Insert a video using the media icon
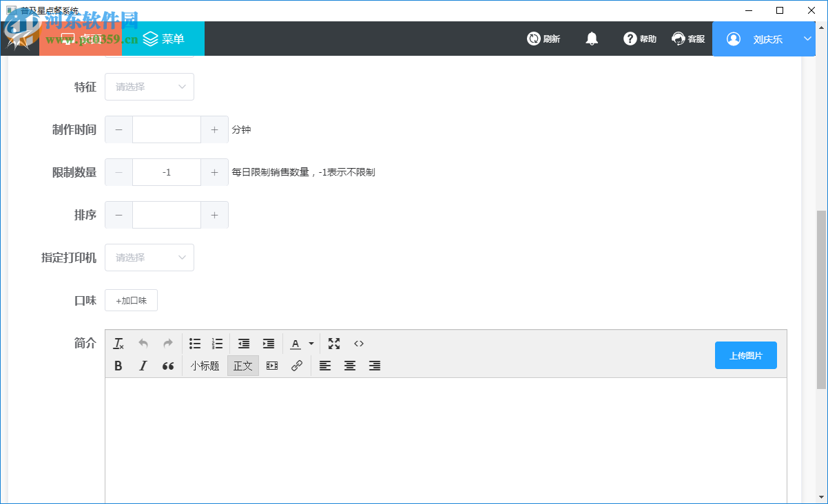The height and width of the screenshot is (504, 828). [x=271, y=366]
